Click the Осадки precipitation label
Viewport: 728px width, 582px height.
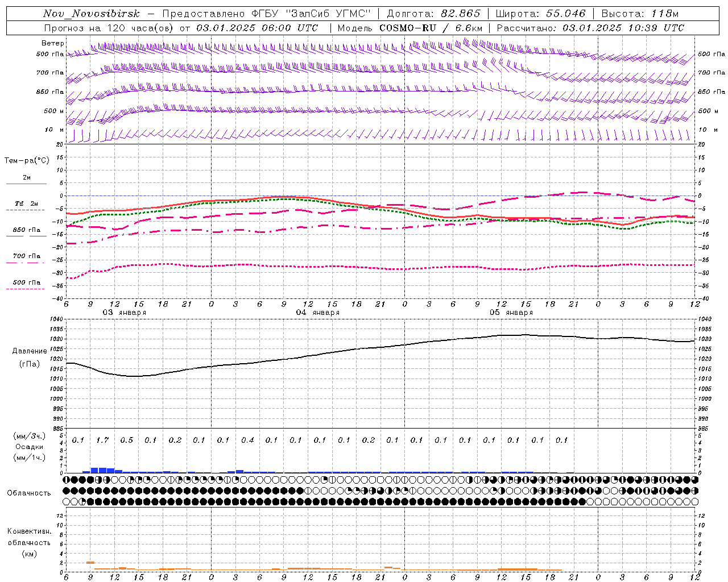[30, 447]
